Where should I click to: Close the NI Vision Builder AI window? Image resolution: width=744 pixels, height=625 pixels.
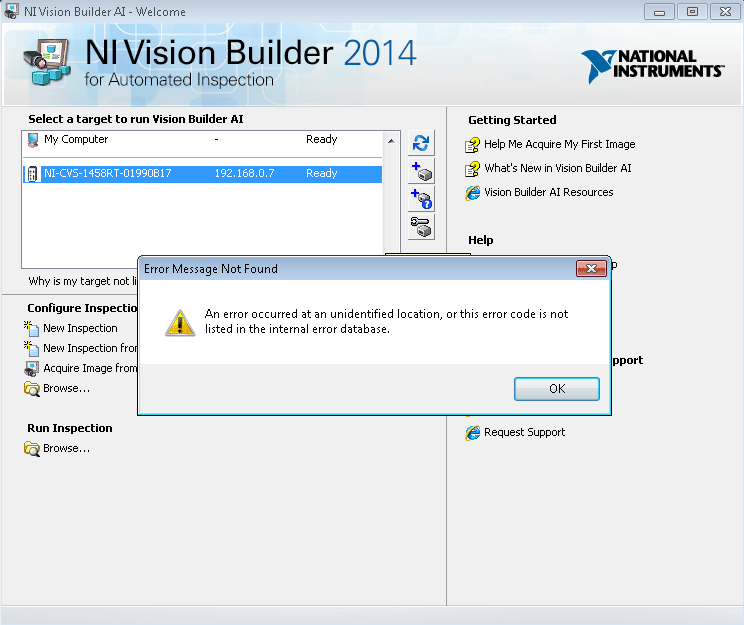(725, 12)
